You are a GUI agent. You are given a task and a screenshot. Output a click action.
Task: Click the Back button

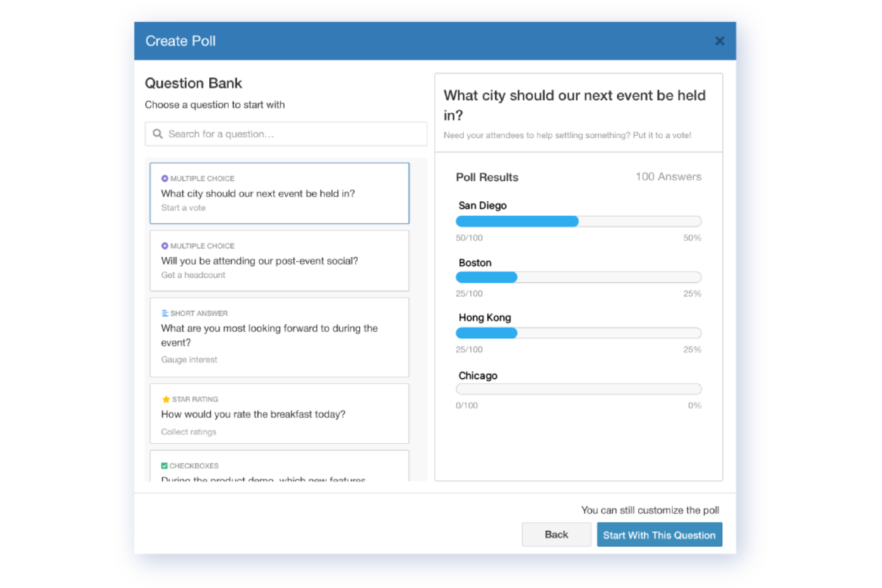556,534
